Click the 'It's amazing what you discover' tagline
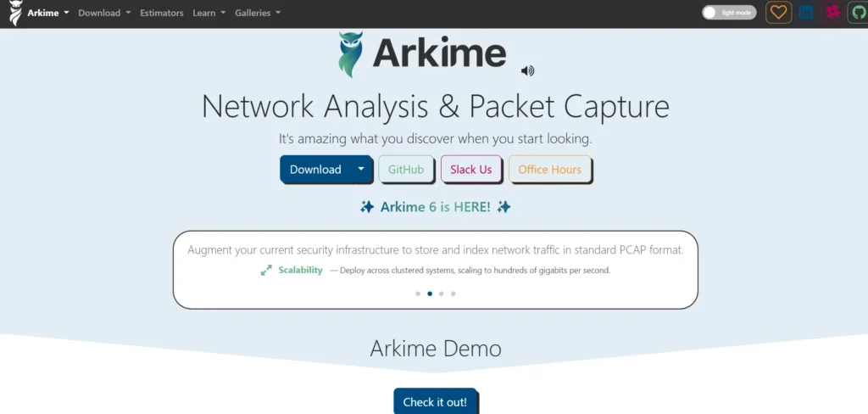 point(435,138)
